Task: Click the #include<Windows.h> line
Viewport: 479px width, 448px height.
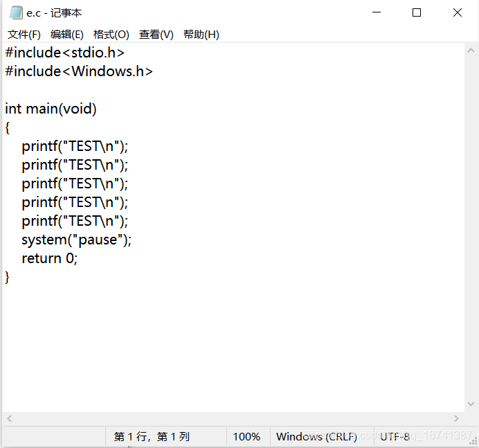Action: [79, 71]
